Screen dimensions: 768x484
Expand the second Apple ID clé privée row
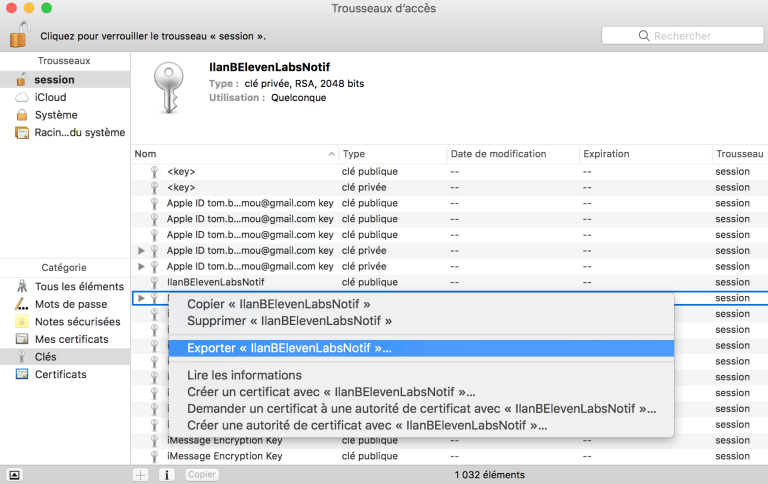click(141, 267)
